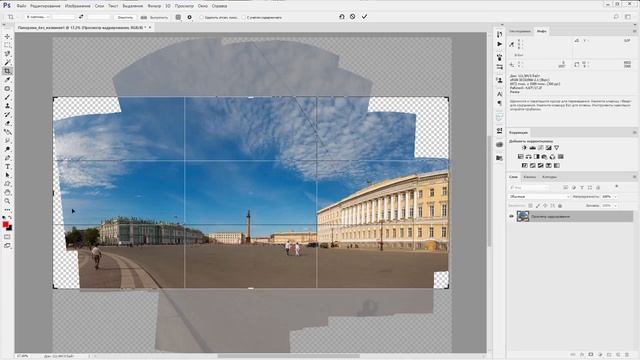Select the Horizontal Type tool
This screenshot has height=360, width=640.
coord(7,167)
